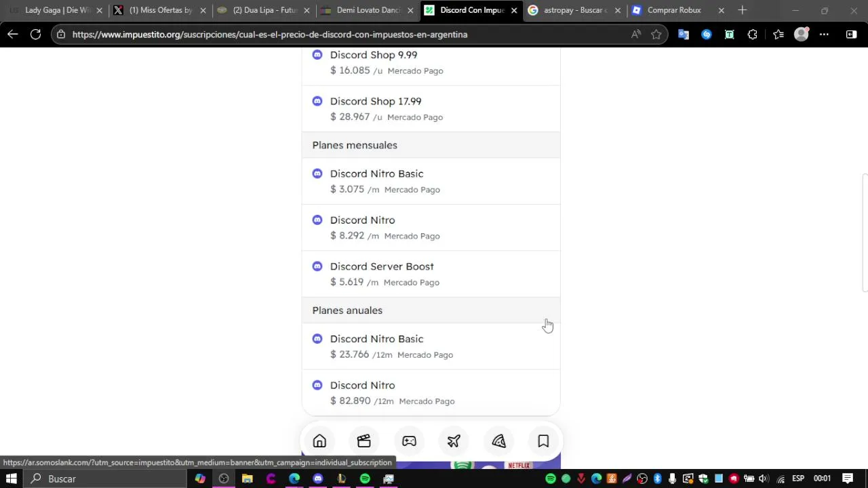Open Microsoft Edge from the taskbar
Image resolution: width=868 pixels, height=488 pixels.
click(x=294, y=479)
